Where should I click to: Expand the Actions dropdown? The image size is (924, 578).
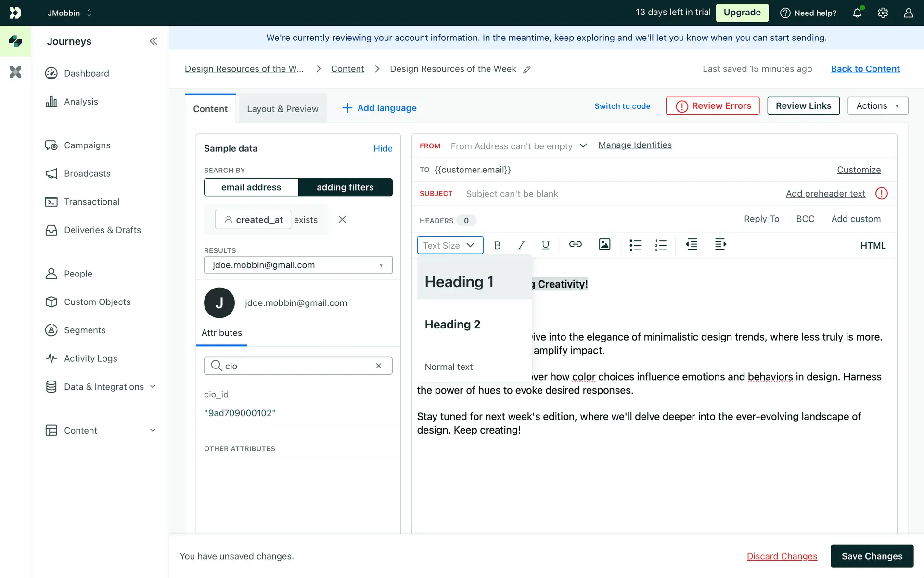click(877, 106)
